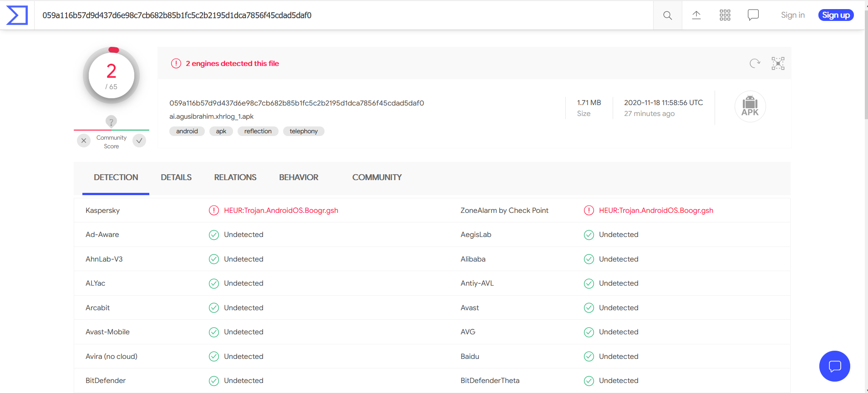868x393 pixels.
Task: Click the 2020-11-18 11:58:56 UTC timestamp
Action: click(663, 103)
